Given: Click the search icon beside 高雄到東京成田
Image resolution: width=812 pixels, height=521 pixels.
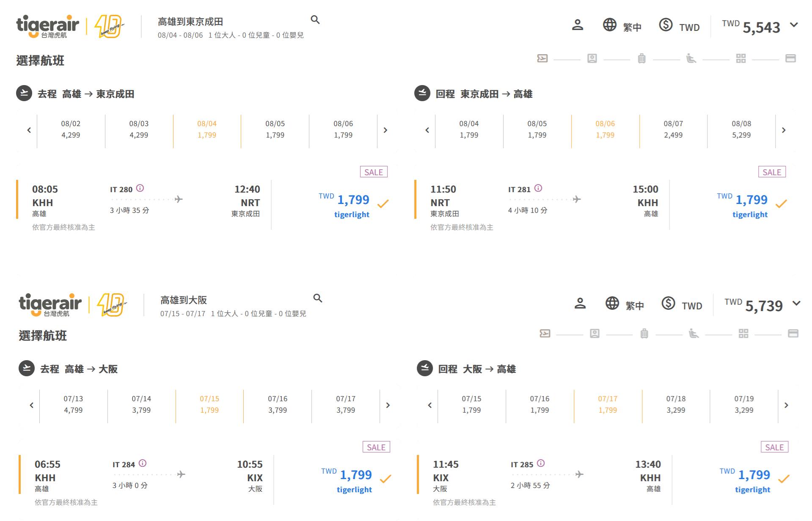Looking at the screenshot, I should click(x=315, y=20).
